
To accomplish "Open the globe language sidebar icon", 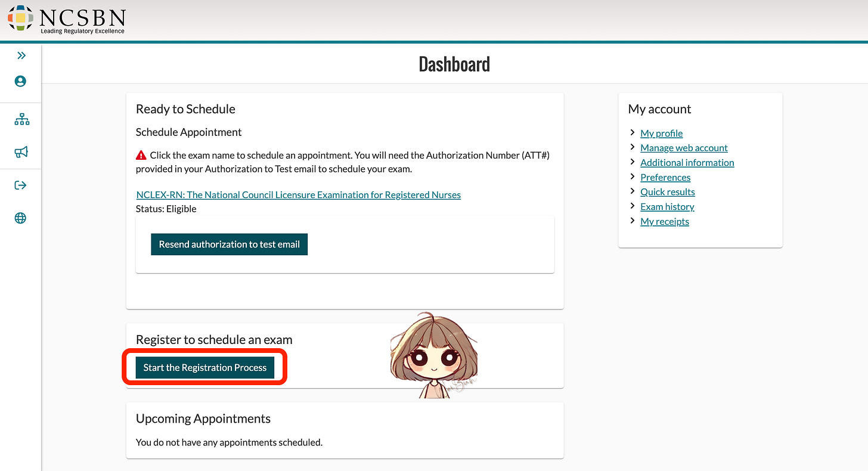I will [x=21, y=218].
